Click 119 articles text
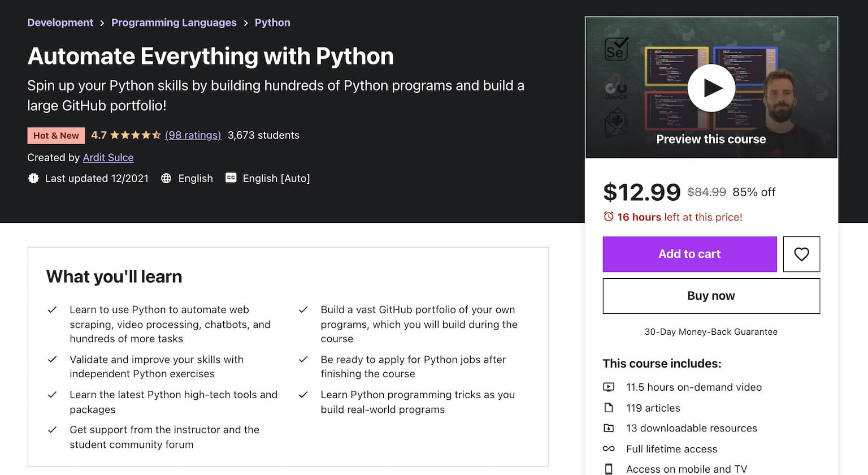This screenshot has width=868, height=475. (x=653, y=408)
